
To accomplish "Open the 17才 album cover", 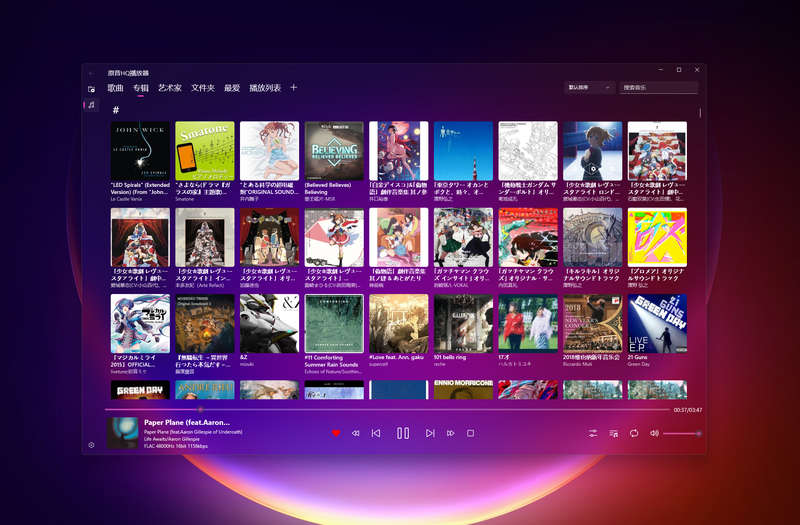I will tap(528, 323).
